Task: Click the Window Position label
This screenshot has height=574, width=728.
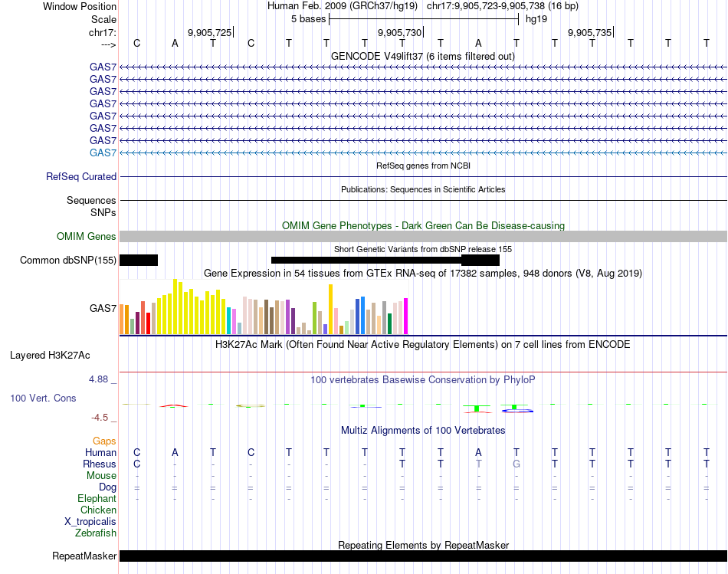Action: click(80, 6)
